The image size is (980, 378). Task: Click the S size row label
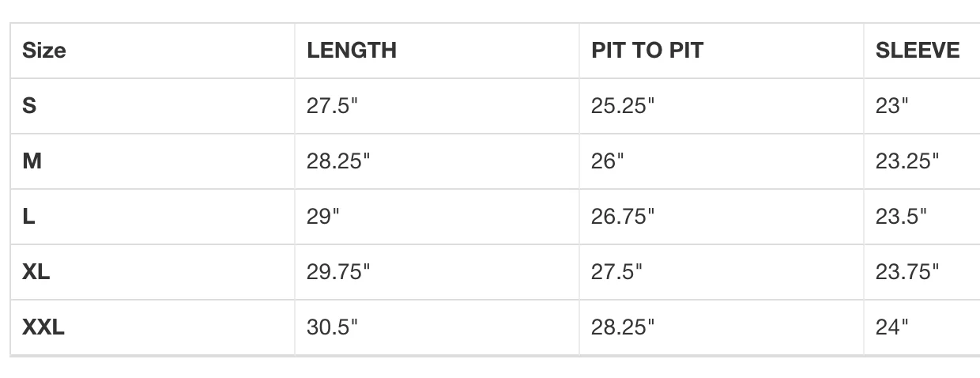point(29,106)
